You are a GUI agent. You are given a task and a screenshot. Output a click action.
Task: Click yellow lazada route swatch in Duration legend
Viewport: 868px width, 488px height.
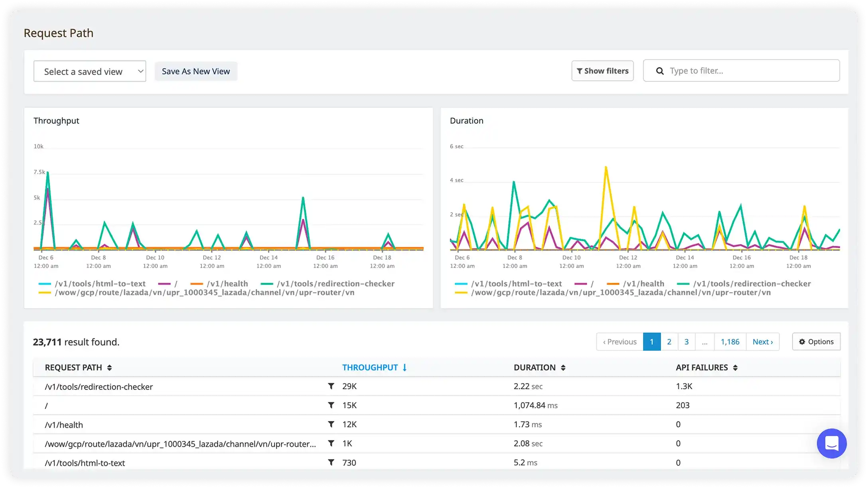(461, 293)
